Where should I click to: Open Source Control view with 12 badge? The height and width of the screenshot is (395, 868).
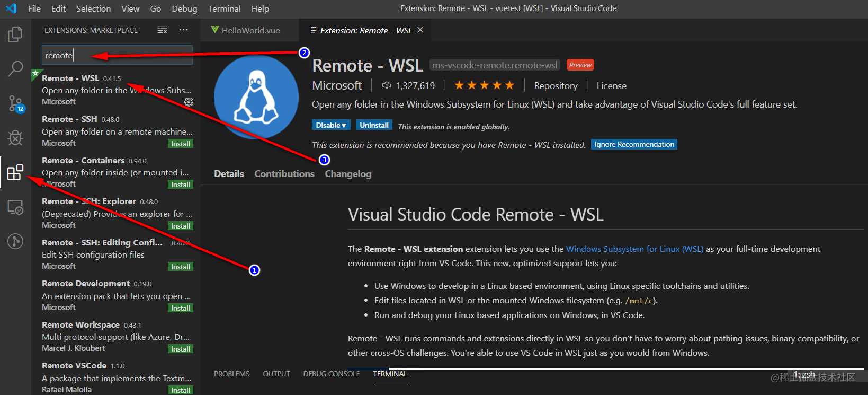point(15,103)
